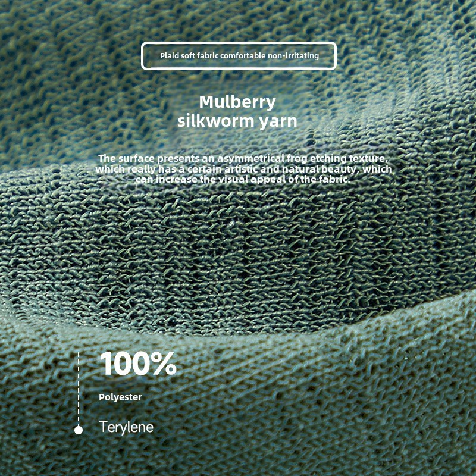Click the "Plaid soft fabric comfortable non-irritating" banner

[239, 56]
